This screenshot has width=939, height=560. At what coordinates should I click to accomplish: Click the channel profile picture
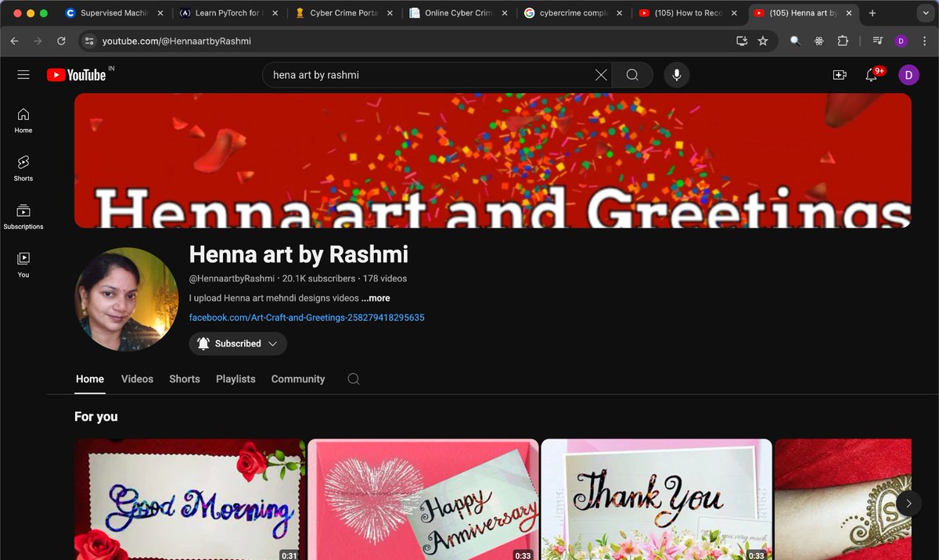(126, 300)
